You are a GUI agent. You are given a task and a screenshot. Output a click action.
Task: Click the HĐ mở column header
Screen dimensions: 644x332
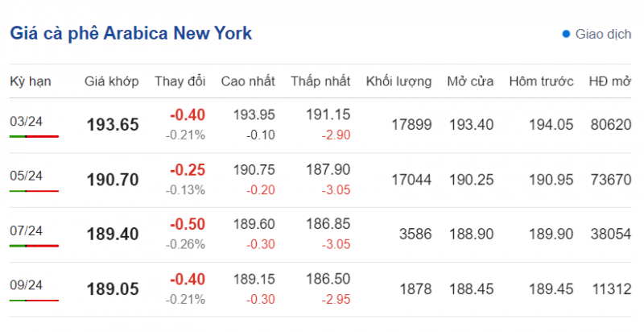[x=609, y=81]
